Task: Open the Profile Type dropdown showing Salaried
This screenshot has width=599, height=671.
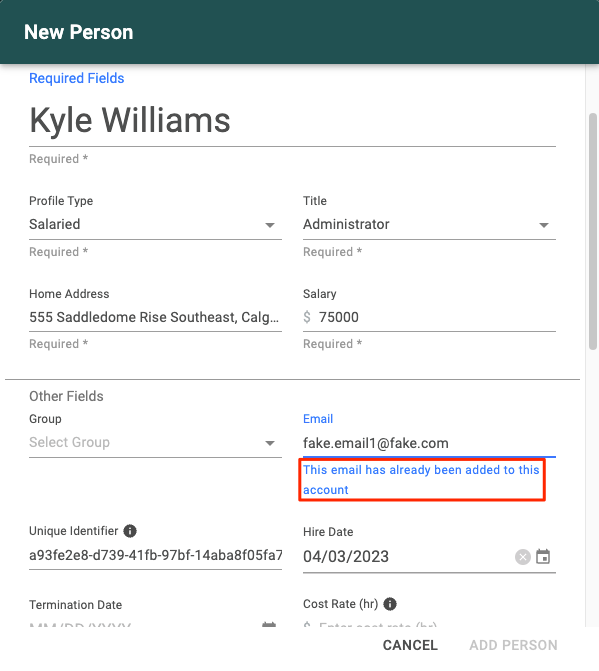Action: tap(155, 225)
